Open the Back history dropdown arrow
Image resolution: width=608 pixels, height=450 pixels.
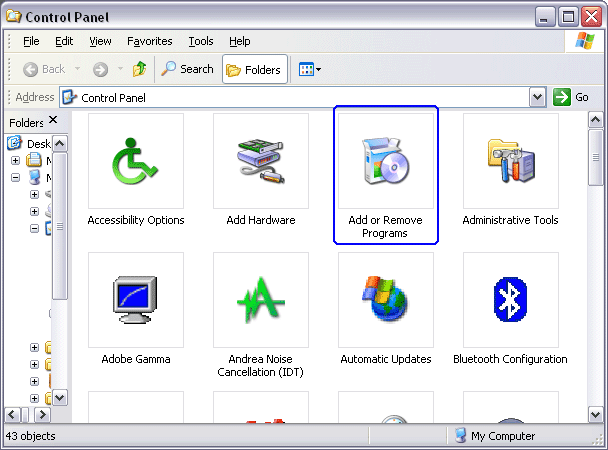[x=78, y=69]
